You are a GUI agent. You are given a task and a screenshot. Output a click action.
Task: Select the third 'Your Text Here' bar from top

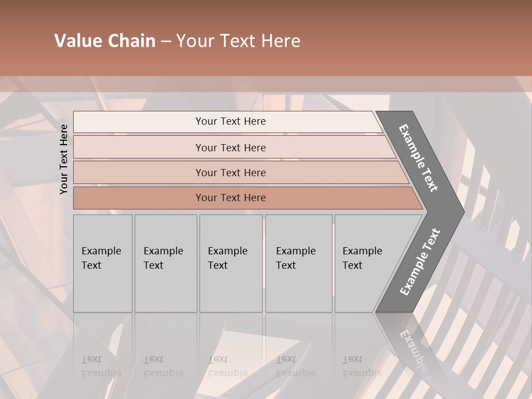pyautogui.click(x=230, y=172)
